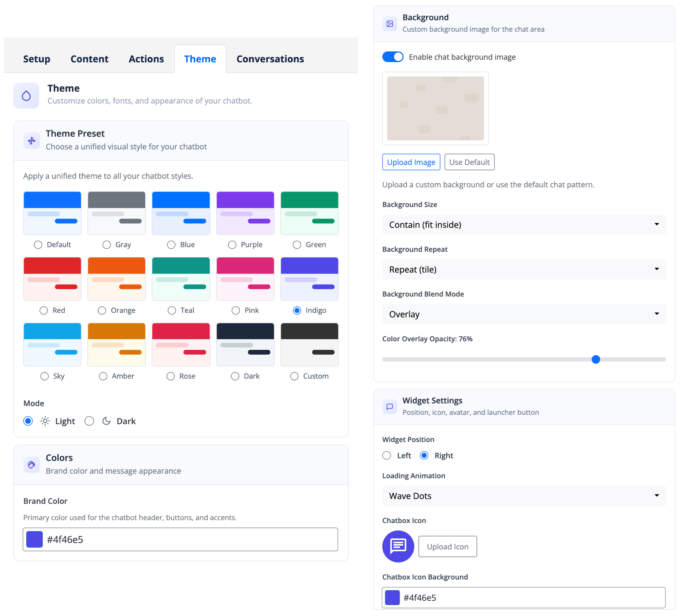This screenshot has height=616, width=682.
Task: Click the Colors palette icon
Action: (x=31, y=465)
